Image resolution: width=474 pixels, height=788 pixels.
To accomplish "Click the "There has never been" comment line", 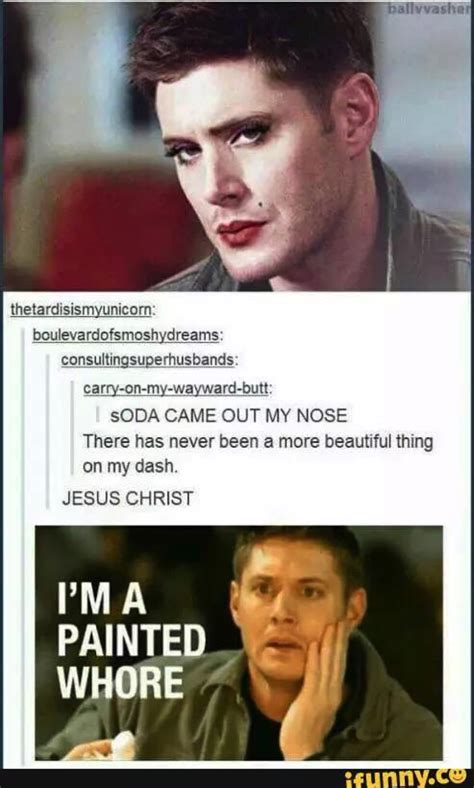I will [x=258, y=442].
